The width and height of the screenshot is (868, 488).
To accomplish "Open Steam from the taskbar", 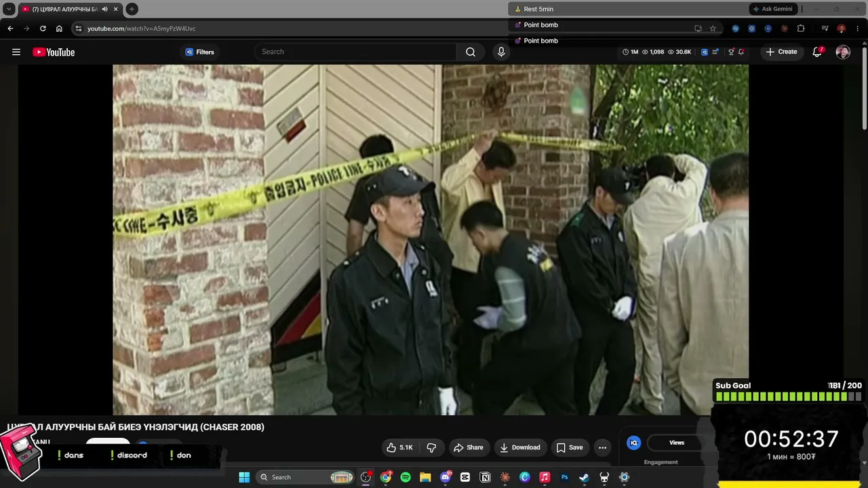I will point(584,477).
